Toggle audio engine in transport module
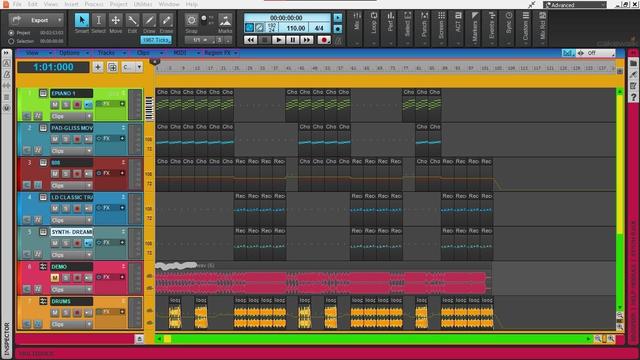This screenshot has height=360, width=640. [x=249, y=28]
